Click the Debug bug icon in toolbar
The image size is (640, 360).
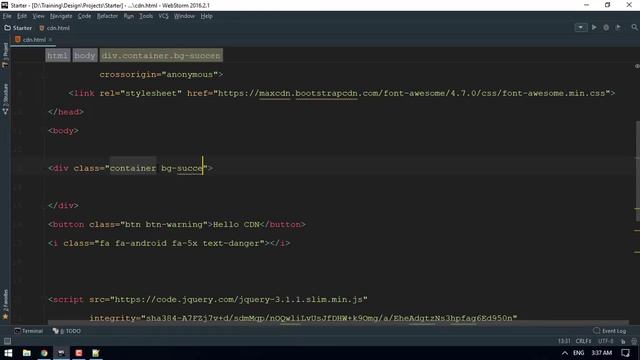coord(606,27)
